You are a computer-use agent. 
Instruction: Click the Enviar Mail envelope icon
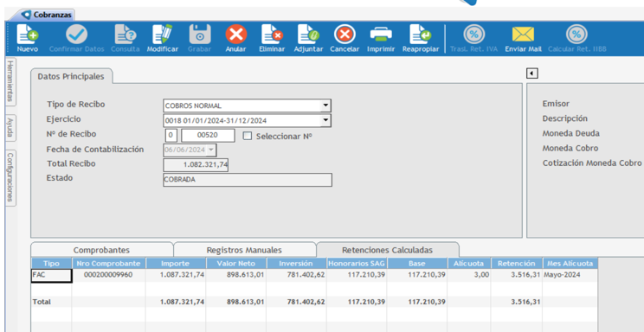click(x=523, y=35)
